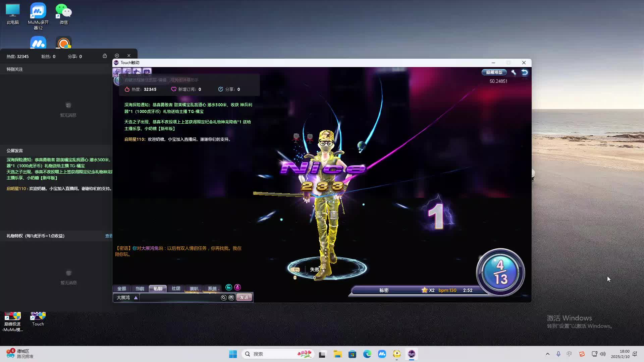The height and width of the screenshot is (362, 644).
Task: Click the 4/13 round progress dial
Action: [500, 272]
